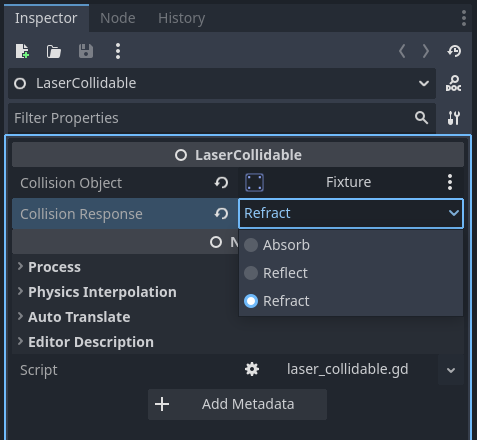Click the save resource floppy icon
Image resolution: width=477 pixels, height=440 pixels.
click(x=86, y=51)
